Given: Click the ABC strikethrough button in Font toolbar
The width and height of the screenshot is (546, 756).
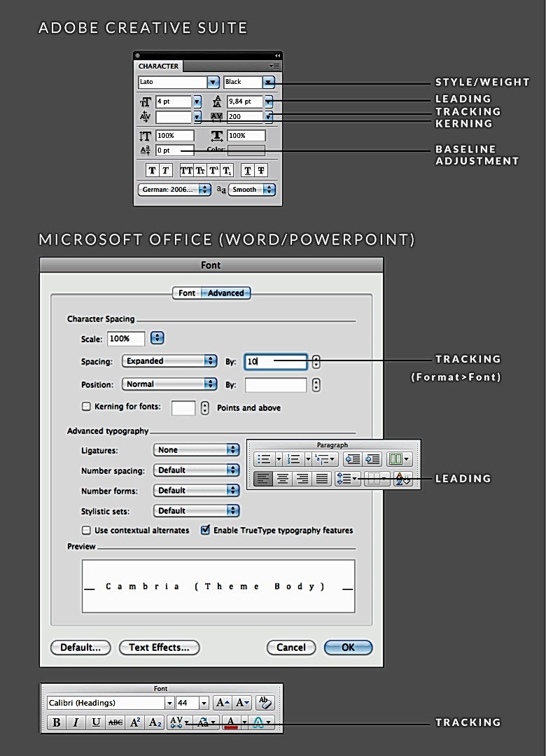Looking at the screenshot, I should pos(115,722).
